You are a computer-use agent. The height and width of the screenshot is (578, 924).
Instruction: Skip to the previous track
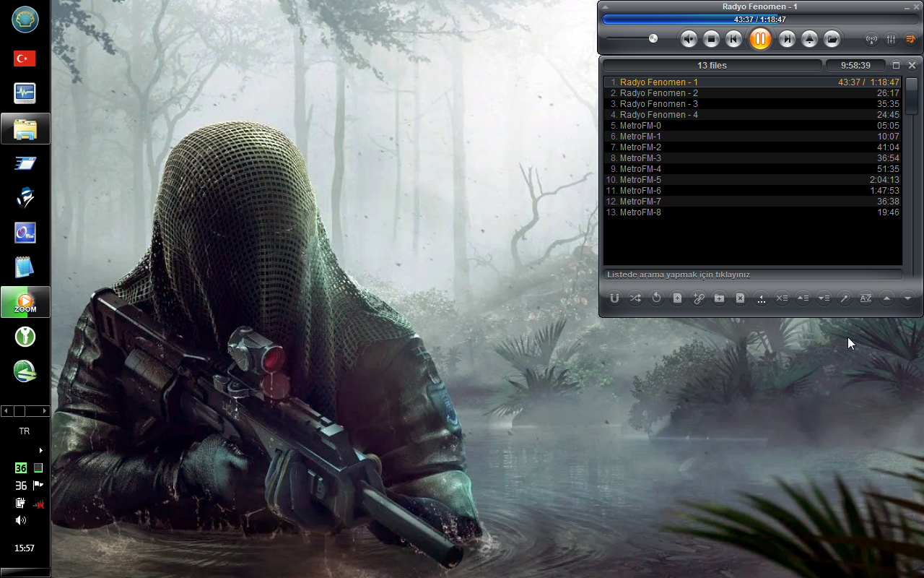click(x=734, y=39)
